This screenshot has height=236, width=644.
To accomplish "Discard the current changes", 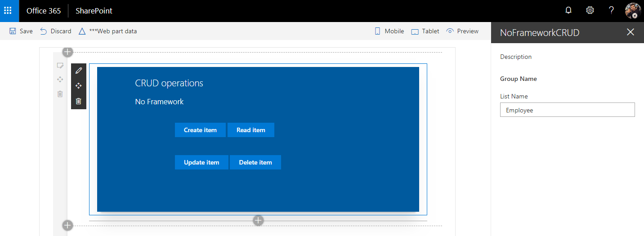I will point(56,31).
